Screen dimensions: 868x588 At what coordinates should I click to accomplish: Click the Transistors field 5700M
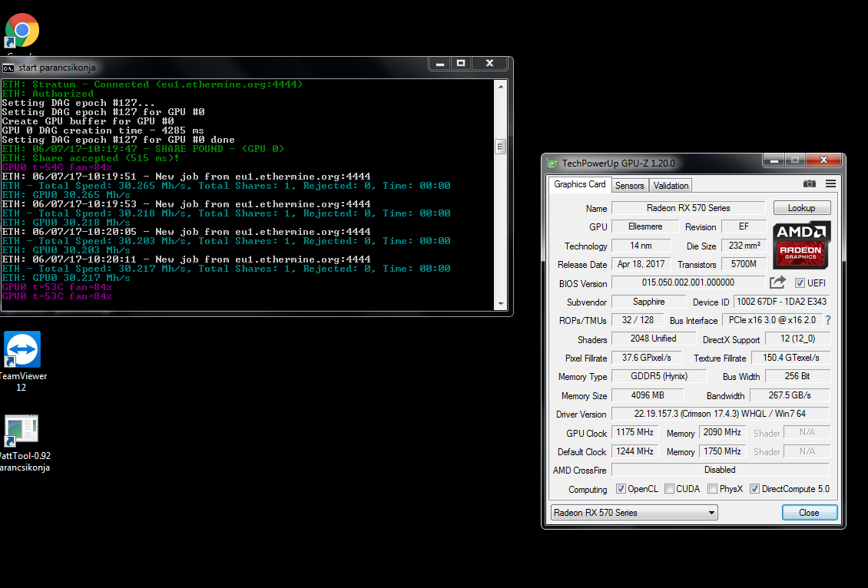click(744, 264)
